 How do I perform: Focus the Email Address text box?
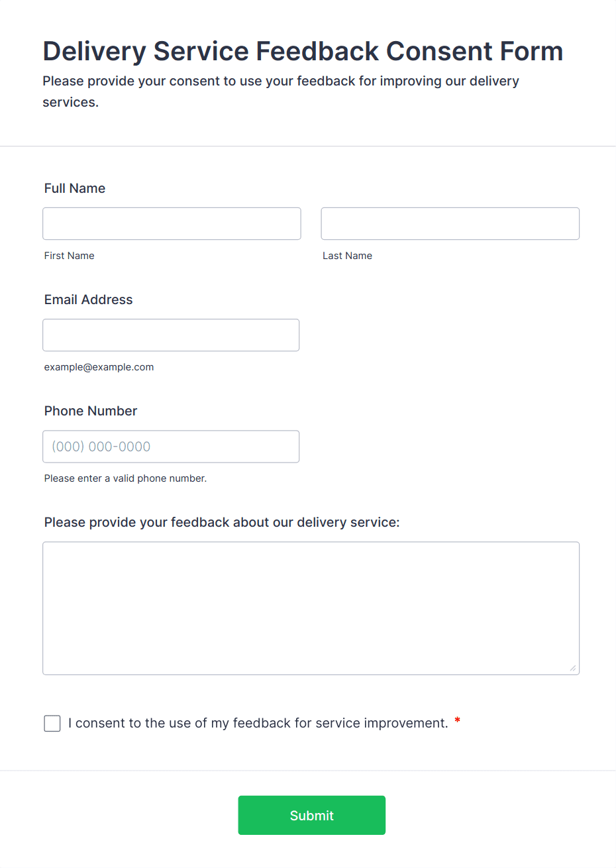pyautogui.click(x=171, y=335)
